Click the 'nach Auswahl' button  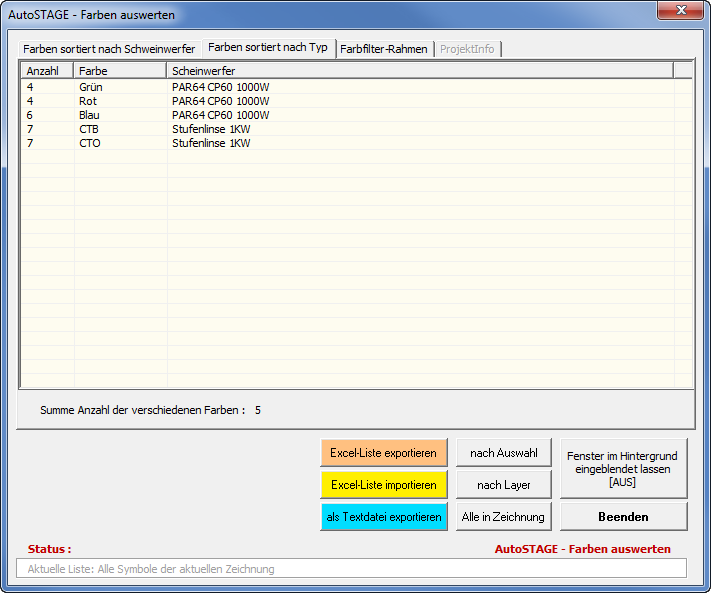click(x=504, y=453)
